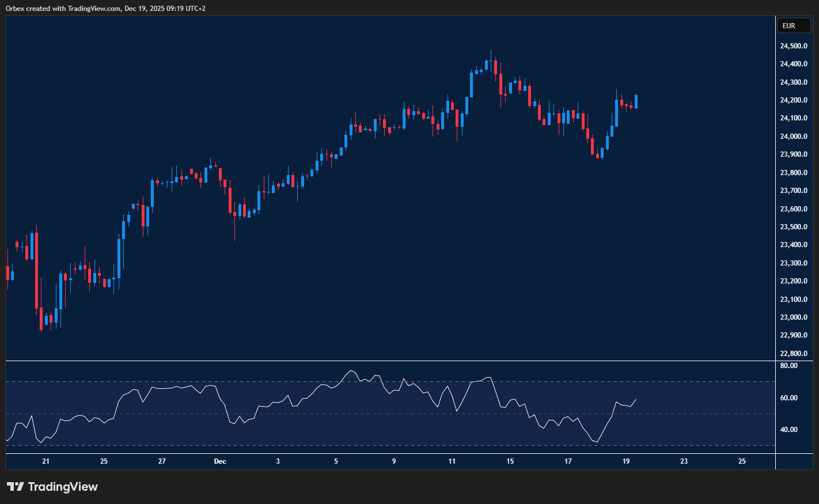Select the 80.00 RSI scale label

[x=788, y=366]
